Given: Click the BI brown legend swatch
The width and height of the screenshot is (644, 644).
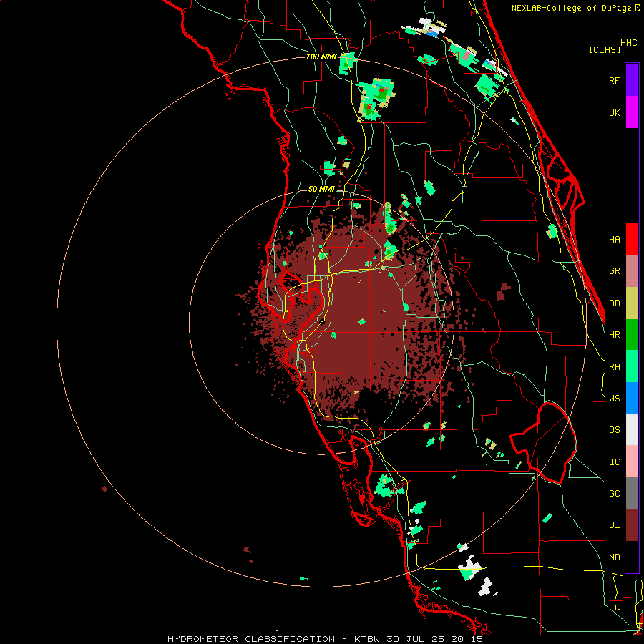Looking at the screenshot, I should pyautogui.click(x=632, y=525).
